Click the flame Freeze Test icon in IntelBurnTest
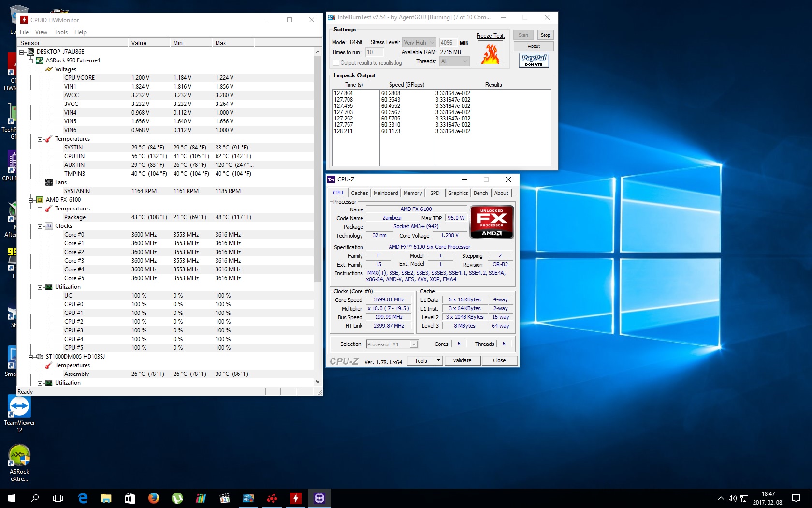Screen dimensions: 812x508 pos(490,52)
